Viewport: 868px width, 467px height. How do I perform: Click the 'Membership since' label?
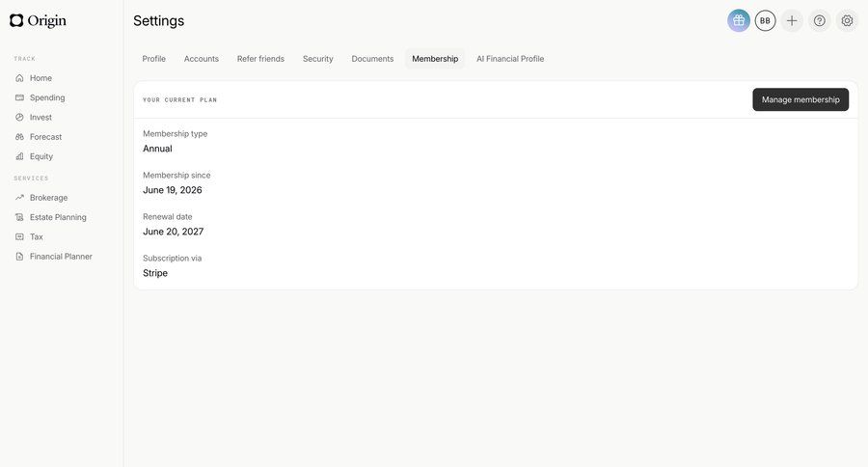[x=176, y=175]
